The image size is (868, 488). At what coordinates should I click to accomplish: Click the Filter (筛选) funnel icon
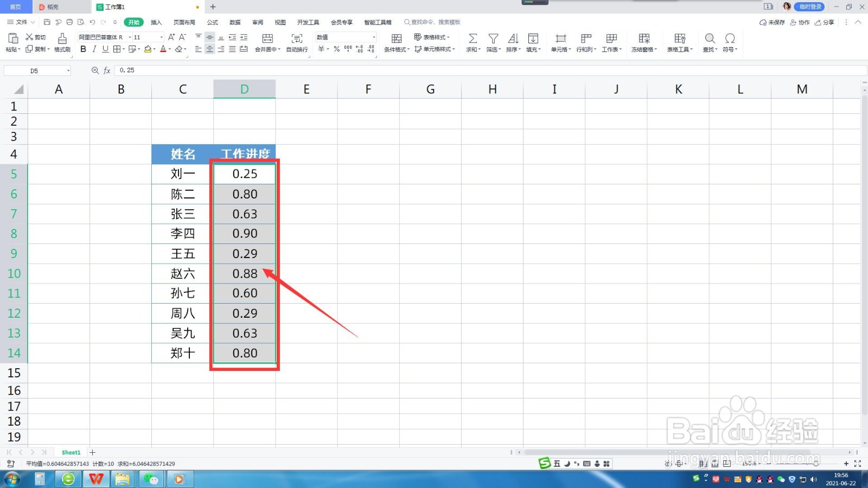click(x=493, y=38)
